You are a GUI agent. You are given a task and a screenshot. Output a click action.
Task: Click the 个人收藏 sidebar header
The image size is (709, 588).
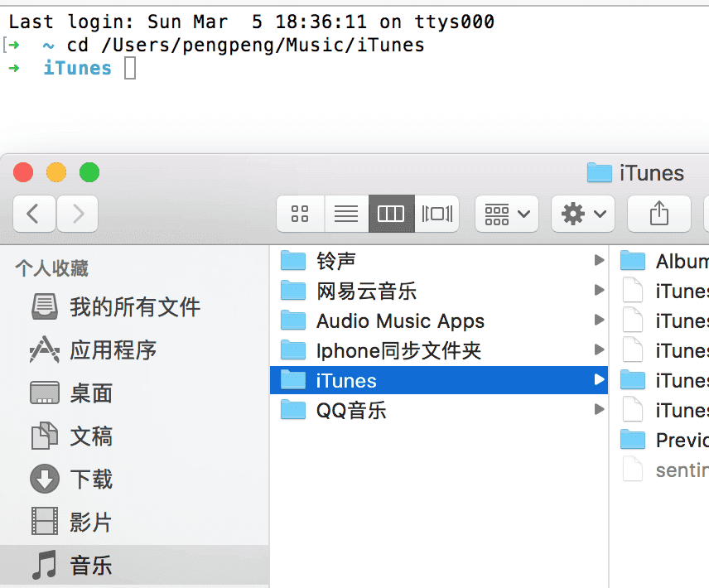[x=51, y=268]
